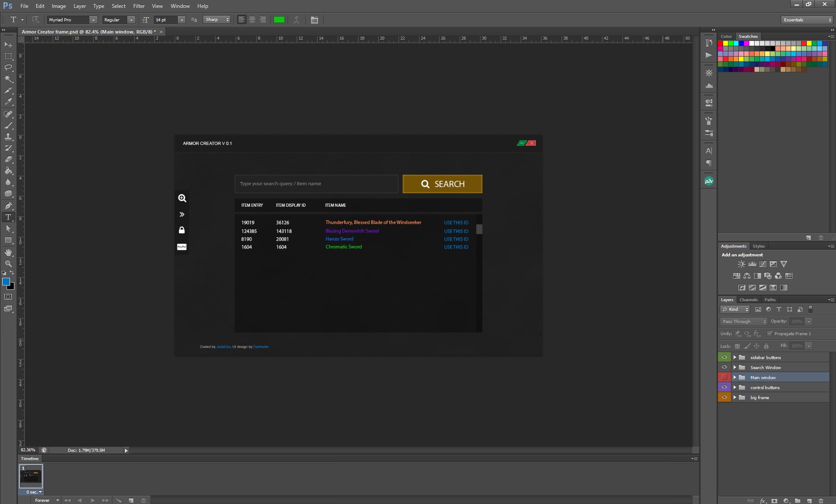Select the Magic Wand tool
Viewport: 836px width, 504px height.
pyautogui.click(x=8, y=79)
